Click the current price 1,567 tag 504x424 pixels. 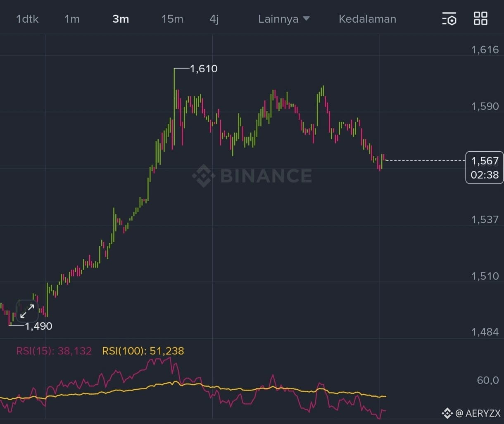pyautogui.click(x=485, y=167)
